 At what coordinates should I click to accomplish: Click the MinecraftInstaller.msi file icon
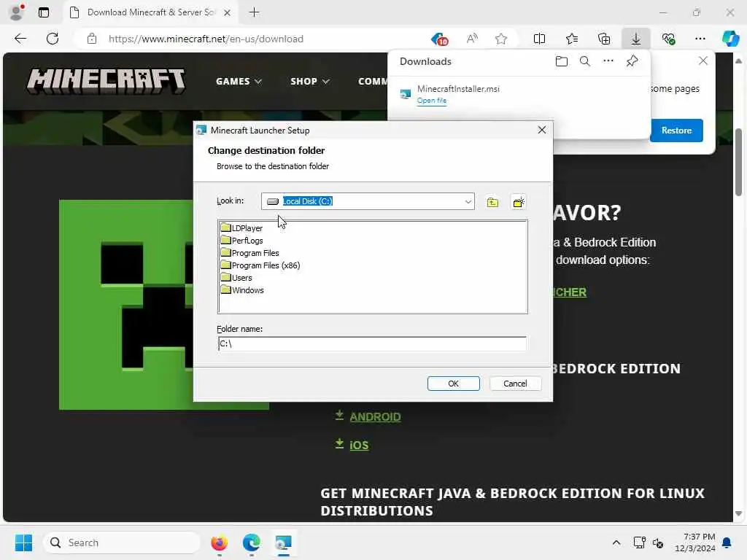tap(406, 94)
